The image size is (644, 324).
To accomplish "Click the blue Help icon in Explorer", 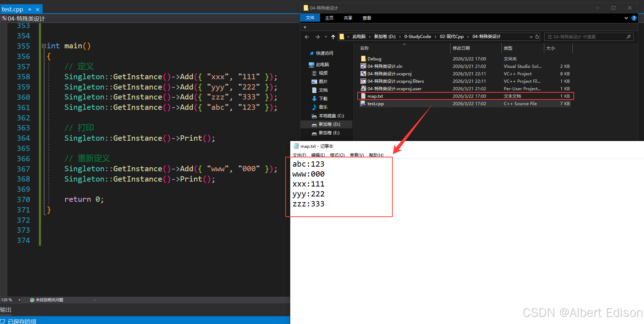I will coord(634,18).
